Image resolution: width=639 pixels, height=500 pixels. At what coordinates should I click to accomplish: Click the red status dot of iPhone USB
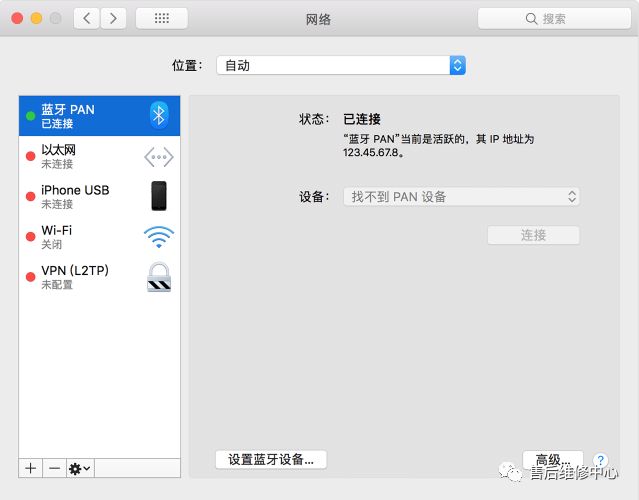tap(31, 196)
